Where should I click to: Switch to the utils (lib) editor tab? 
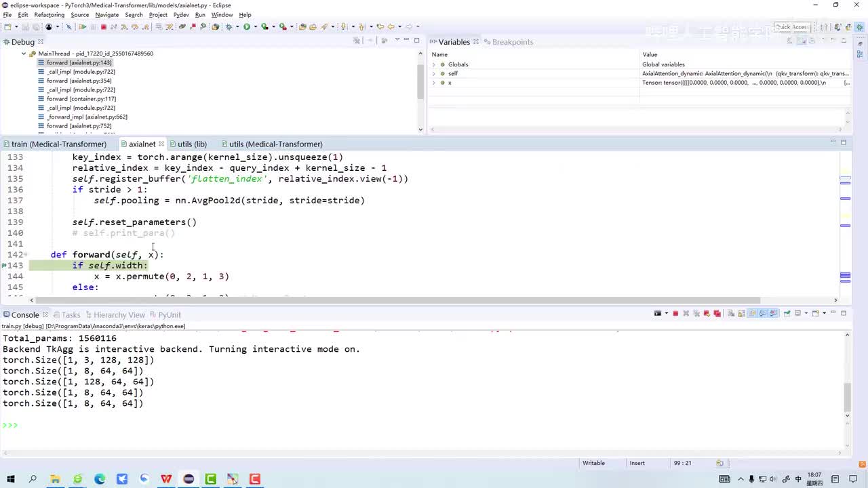click(187, 144)
